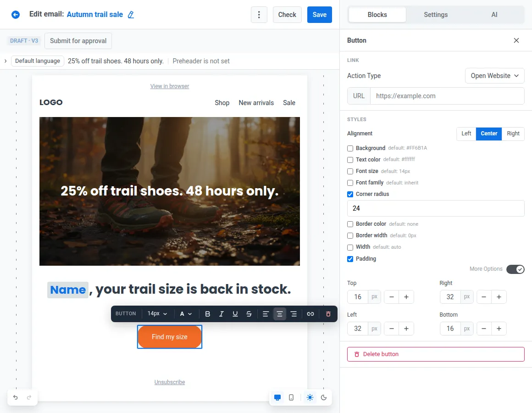Click the Check button
This screenshot has width=532, height=413.
point(287,15)
